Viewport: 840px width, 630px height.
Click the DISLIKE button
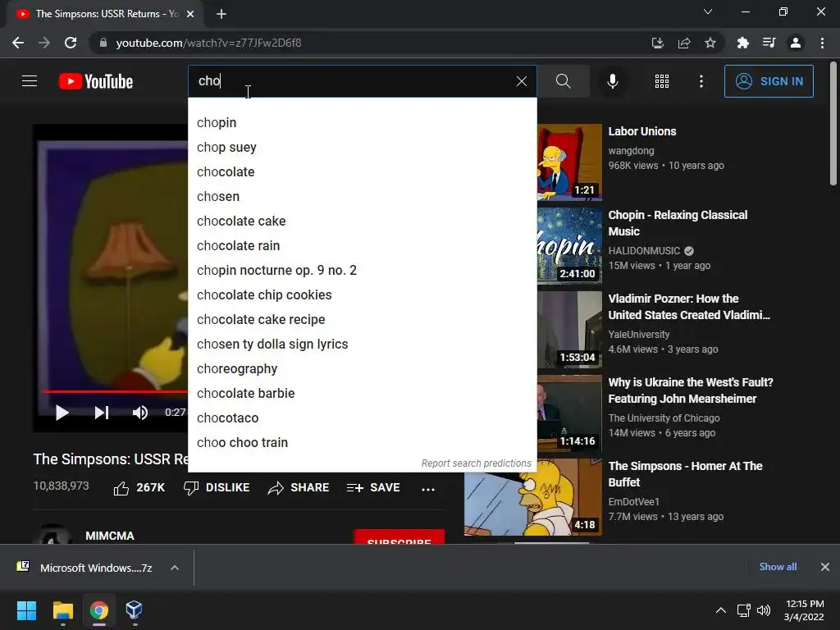tap(217, 488)
